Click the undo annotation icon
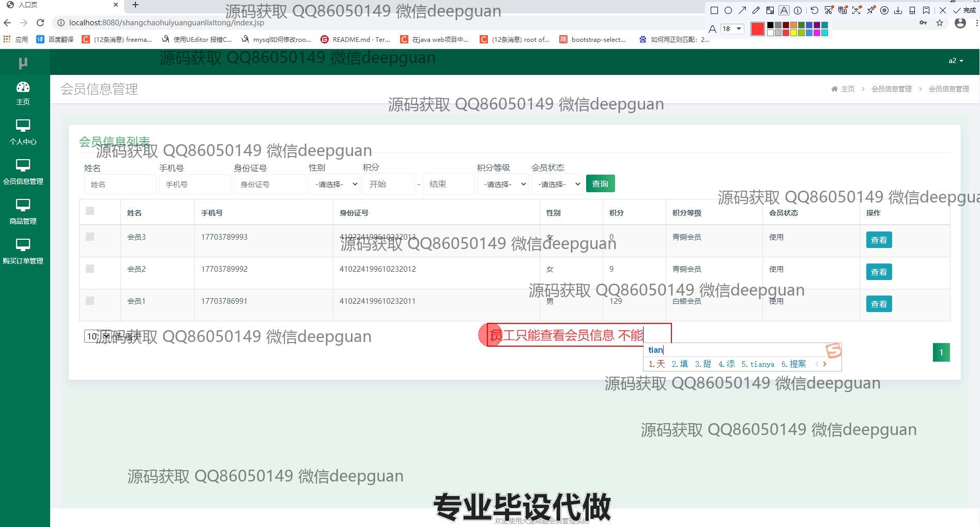Viewport: 980px width, 527px height. click(815, 10)
